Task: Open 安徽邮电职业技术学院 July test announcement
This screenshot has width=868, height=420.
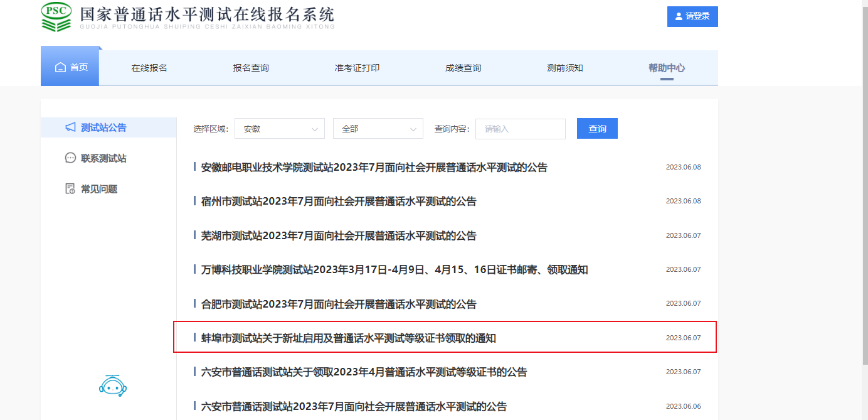Action: coord(374,168)
